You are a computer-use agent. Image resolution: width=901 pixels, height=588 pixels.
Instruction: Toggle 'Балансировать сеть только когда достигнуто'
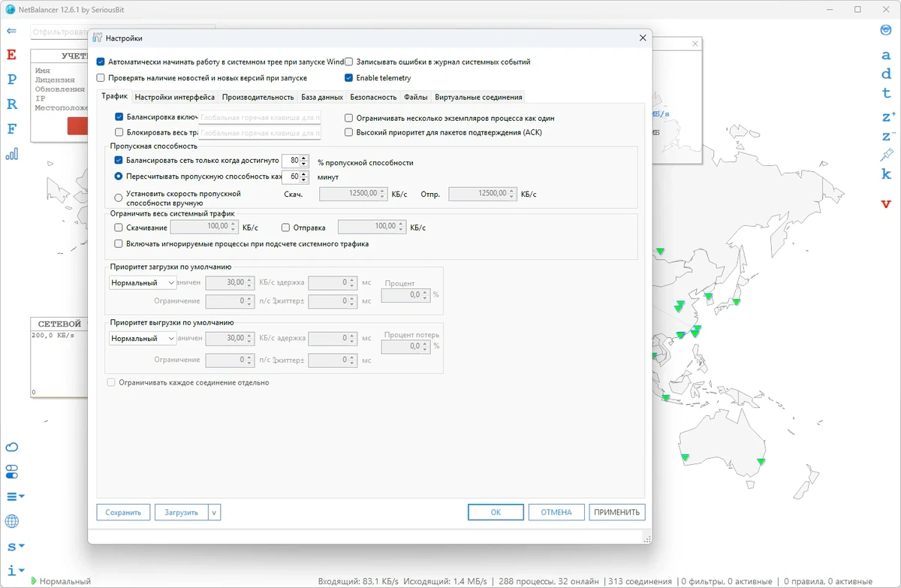[x=119, y=161]
